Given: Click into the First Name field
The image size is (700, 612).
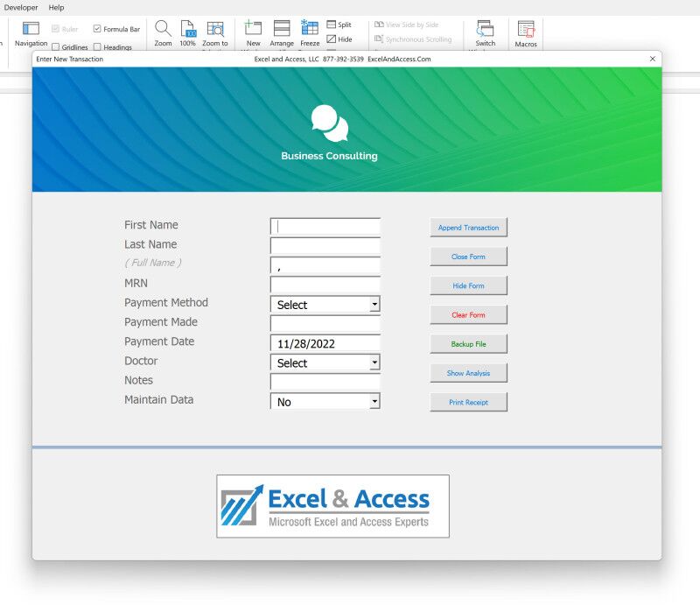Looking at the screenshot, I should coord(325,227).
